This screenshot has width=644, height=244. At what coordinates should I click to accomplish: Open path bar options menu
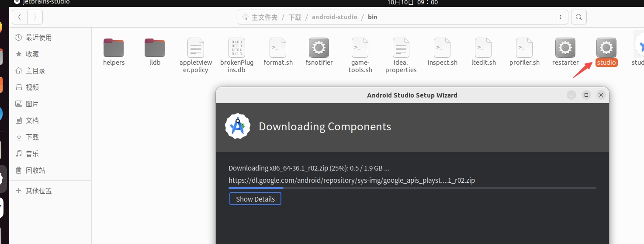pos(560,17)
